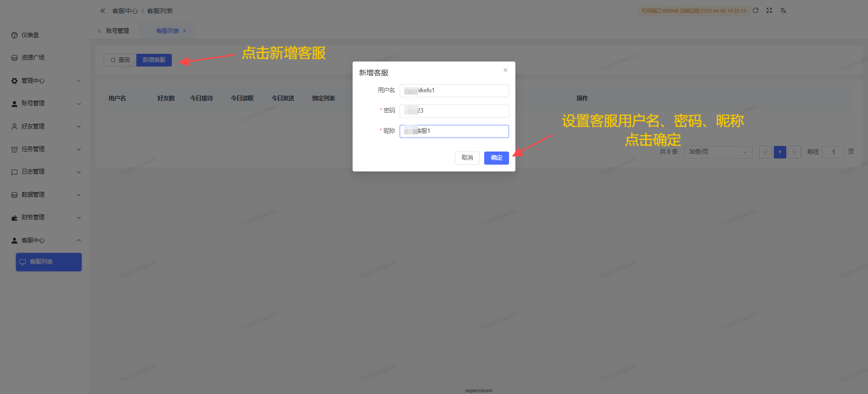Click the 今日读取 column header
This screenshot has width=868, height=394.
pos(242,98)
